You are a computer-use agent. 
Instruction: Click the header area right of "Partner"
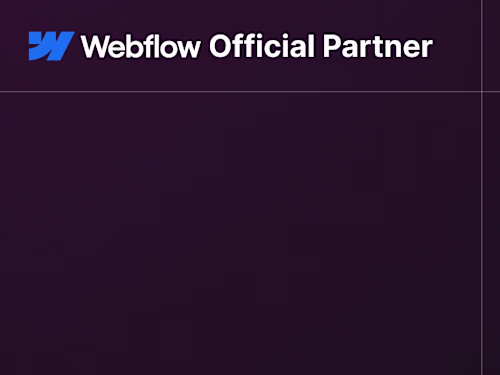(x=457, y=46)
